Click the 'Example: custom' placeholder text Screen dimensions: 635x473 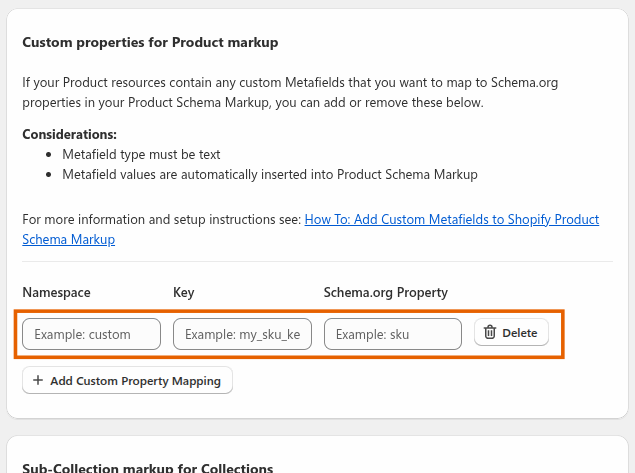pyautogui.click(x=82, y=335)
